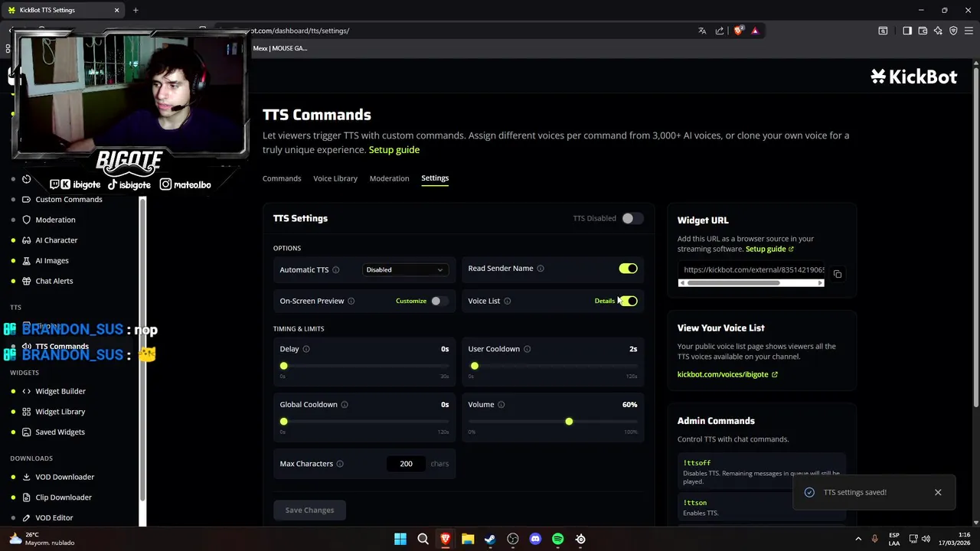Toggle the Voice List switch
The image size is (980, 551).
(x=629, y=301)
